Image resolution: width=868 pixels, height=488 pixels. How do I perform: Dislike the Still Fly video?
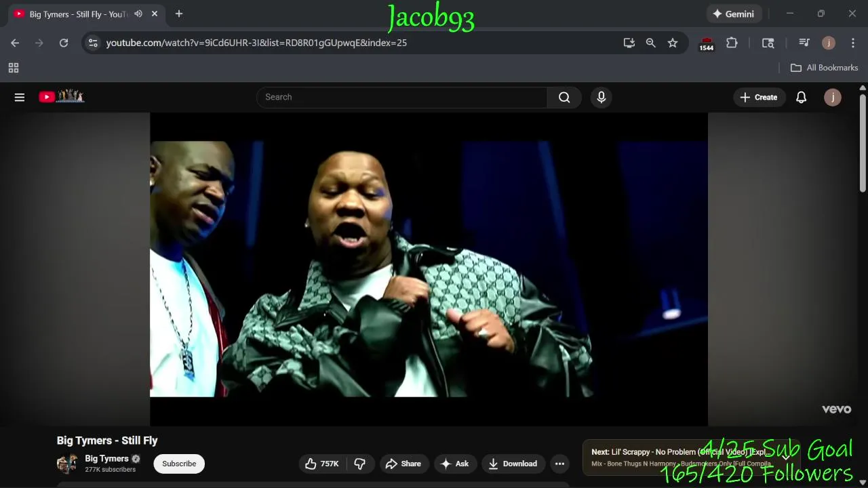(360, 464)
